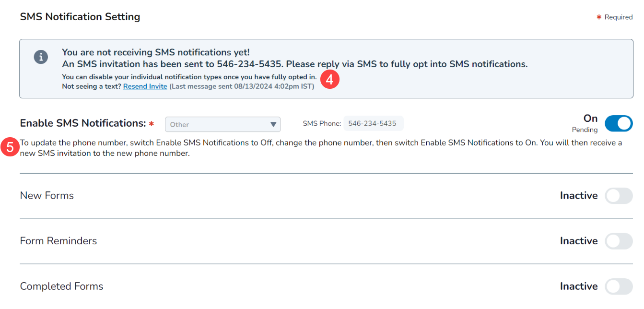The image size is (644, 309).
Task: Select the Form Reminders row label
Action: point(59,241)
